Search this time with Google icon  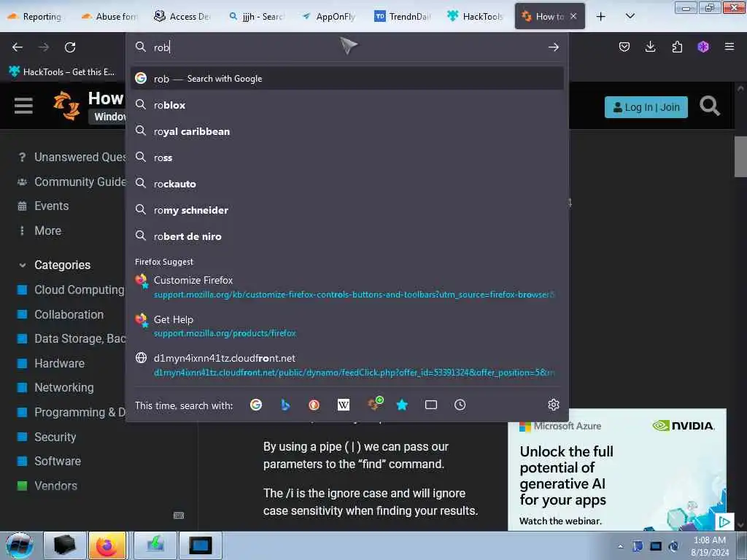[x=256, y=405]
